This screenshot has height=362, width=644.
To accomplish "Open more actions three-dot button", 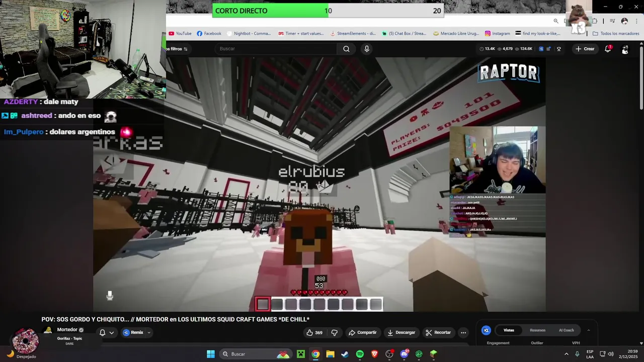I will coord(463,332).
